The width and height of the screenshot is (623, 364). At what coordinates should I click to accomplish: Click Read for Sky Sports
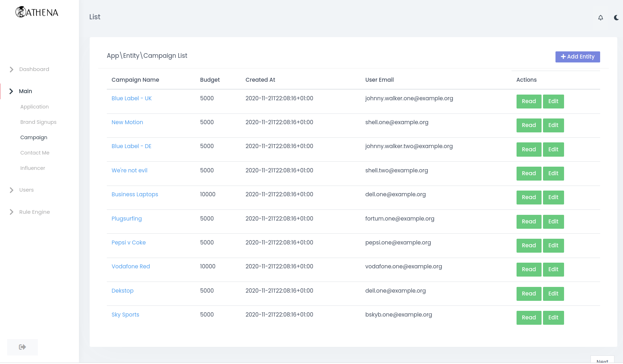[x=529, y=318]
